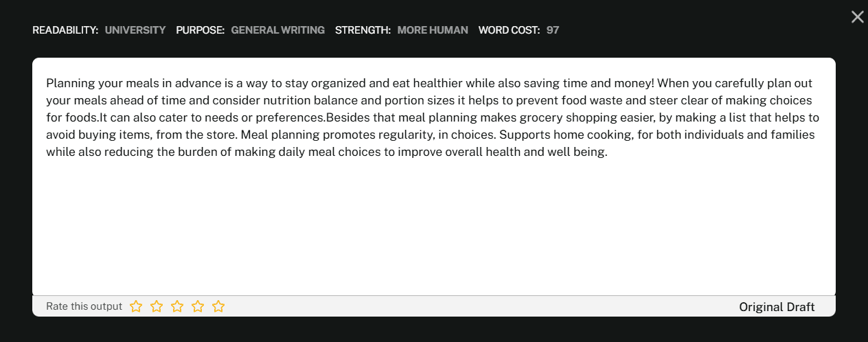Give the output three stars

(x=177, y=306)
